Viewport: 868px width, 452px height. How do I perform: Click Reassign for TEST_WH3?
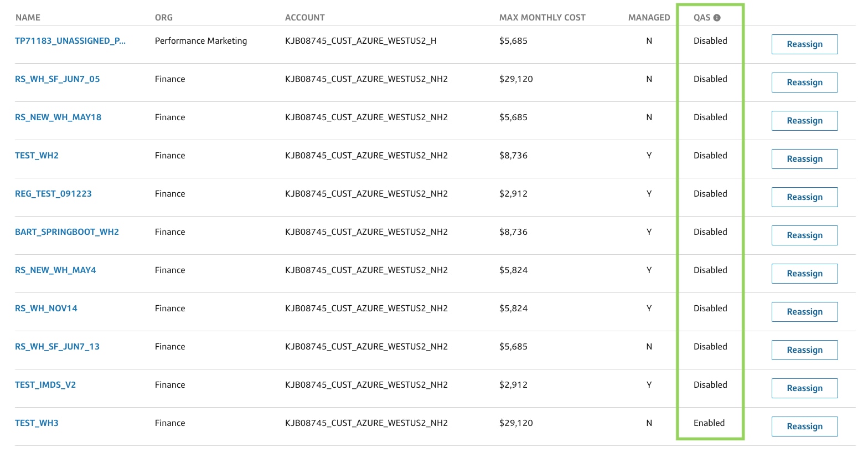[x=804, y=426]
